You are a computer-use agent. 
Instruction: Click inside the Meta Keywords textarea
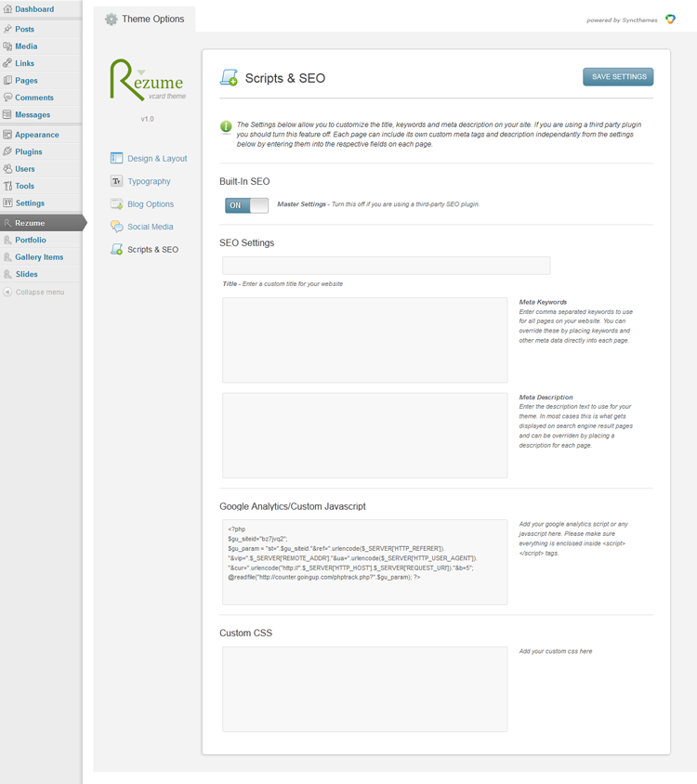click(364, 340)
